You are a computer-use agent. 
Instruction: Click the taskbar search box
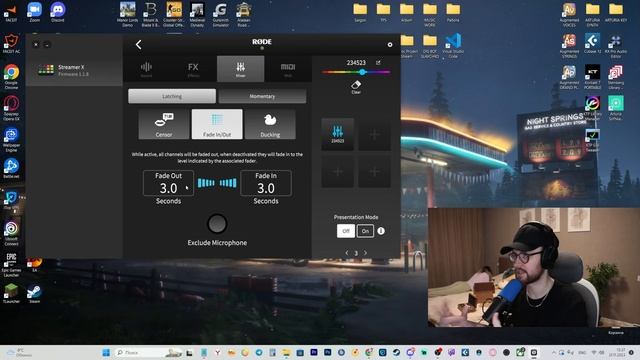[x=149, y=352]
